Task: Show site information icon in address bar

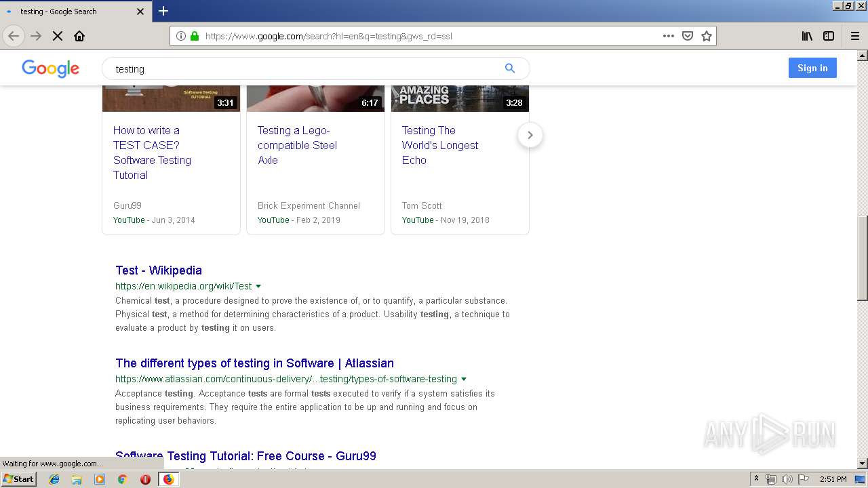Action: click(x=180, y=36)
